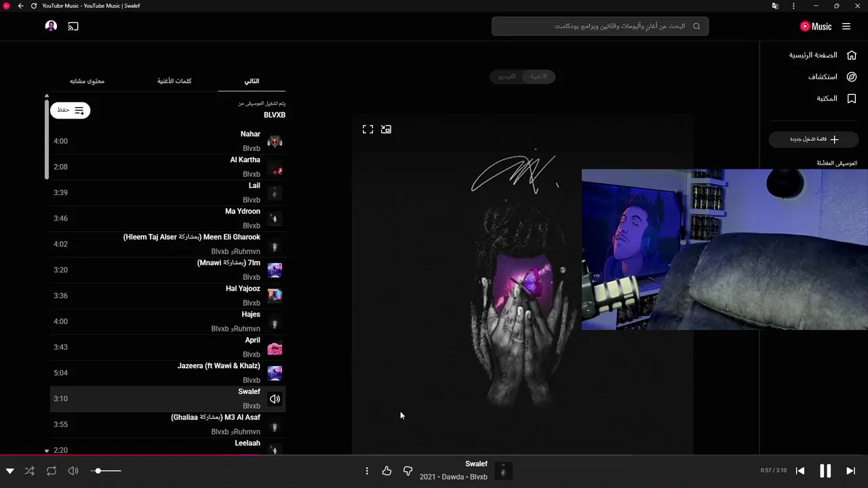The image size is (868, 488).
Task: Skip to the next track
Action: tap(850, 471)
